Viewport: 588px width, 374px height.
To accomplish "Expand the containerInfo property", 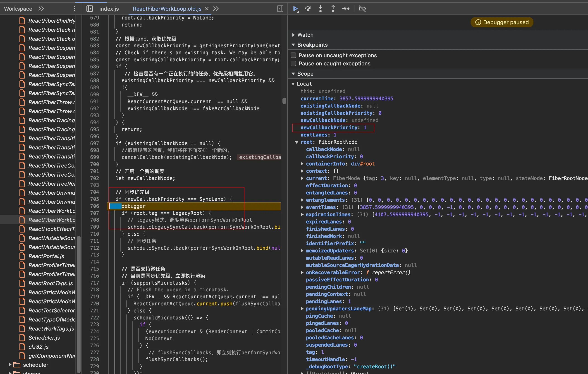I will pos(302,164).
